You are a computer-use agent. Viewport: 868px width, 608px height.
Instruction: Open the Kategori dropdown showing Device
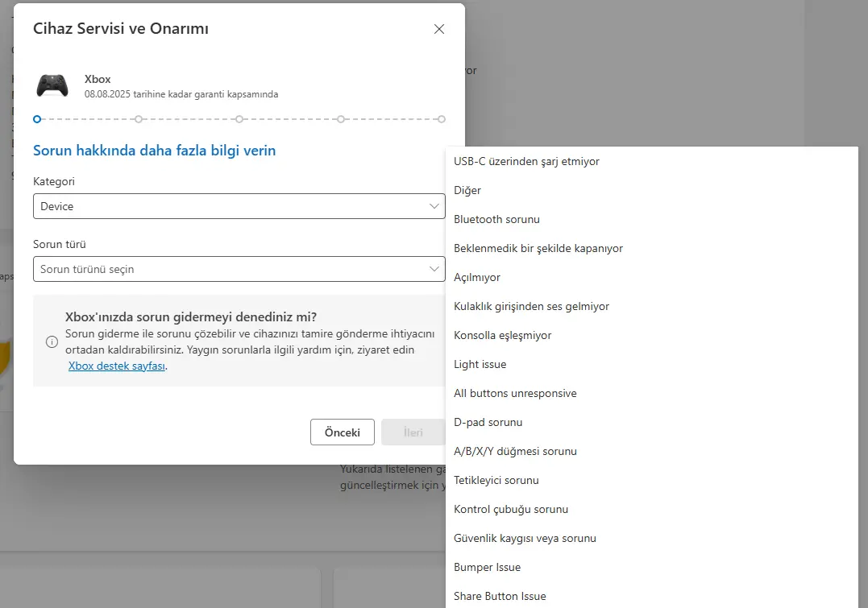(239, 206)
